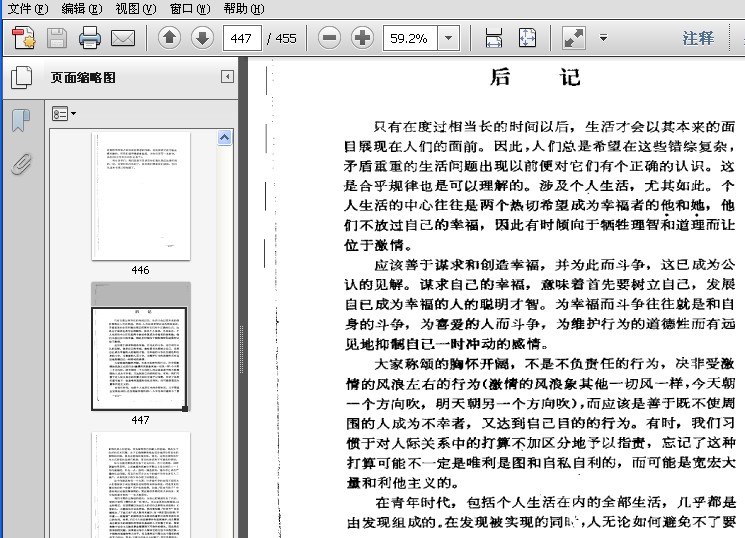Open the 文件 menu
Image resolution: width=745 pixels, height=538 pixels.
pos(27,8)
